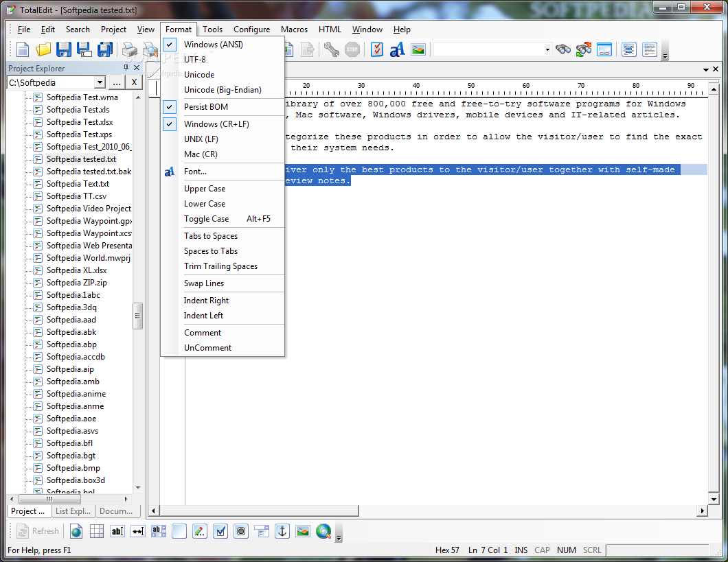Click the binoculars Replace icon with arrows
728x562 pixels.
(584, 49)
